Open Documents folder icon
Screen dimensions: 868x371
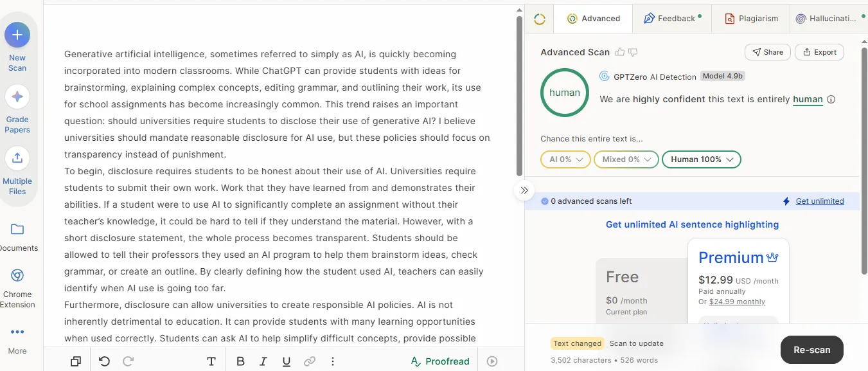[17, 230]
